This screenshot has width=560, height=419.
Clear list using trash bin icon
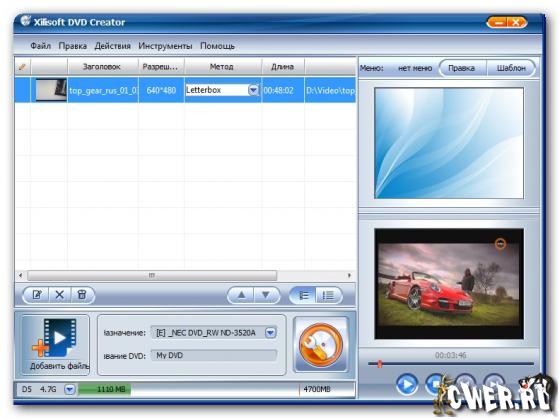point(82,295)
